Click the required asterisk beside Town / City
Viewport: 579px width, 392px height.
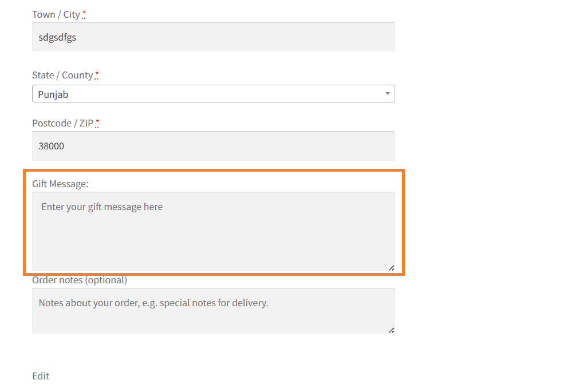tap(84, 14)
